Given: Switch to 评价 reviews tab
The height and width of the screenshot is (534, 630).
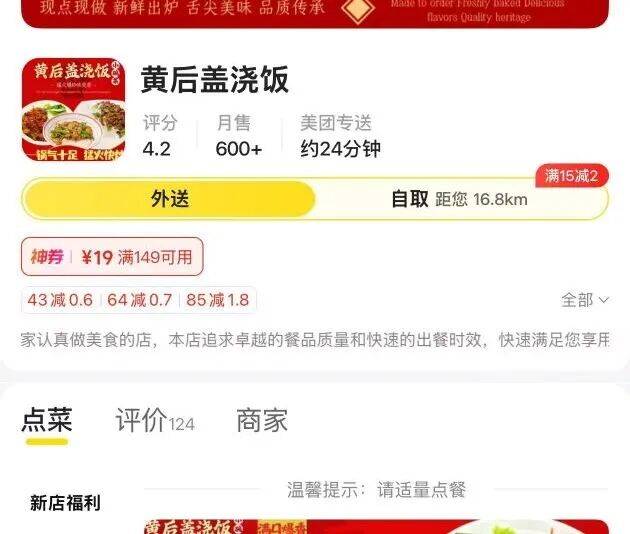Looking at the screenshot, I should click(155, 420).
